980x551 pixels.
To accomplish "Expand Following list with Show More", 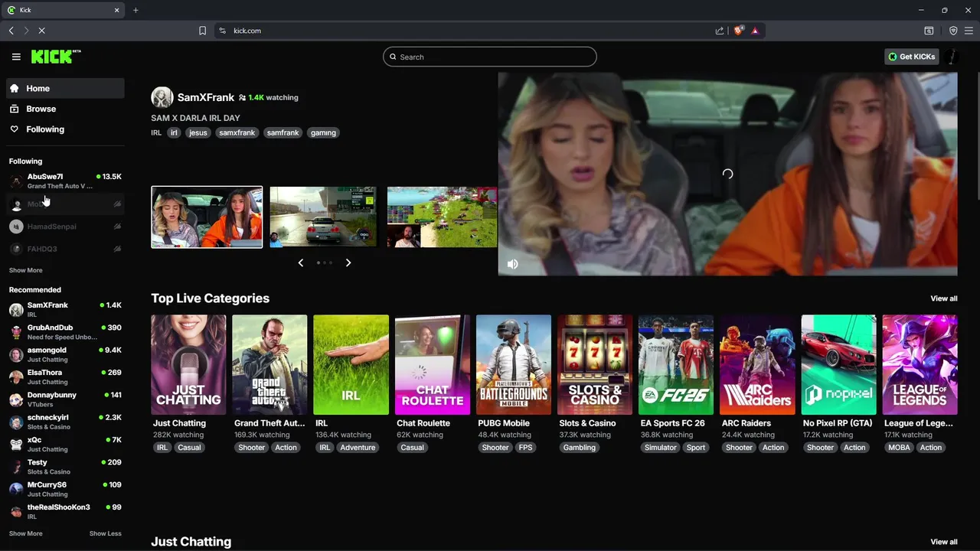I will (25, 270).
